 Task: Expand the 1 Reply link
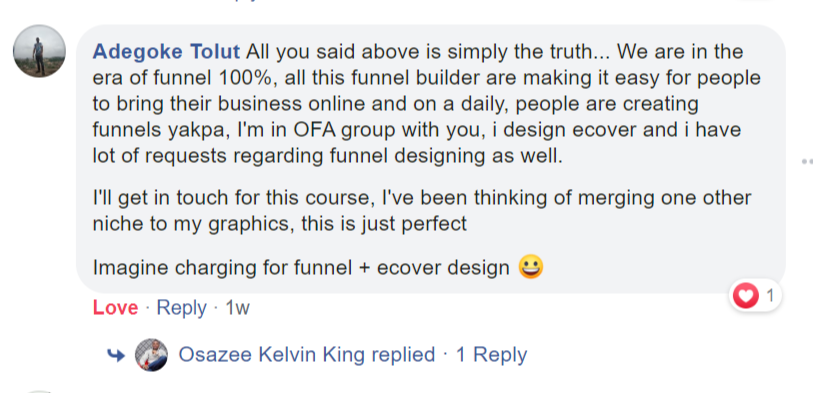[491, 355]
